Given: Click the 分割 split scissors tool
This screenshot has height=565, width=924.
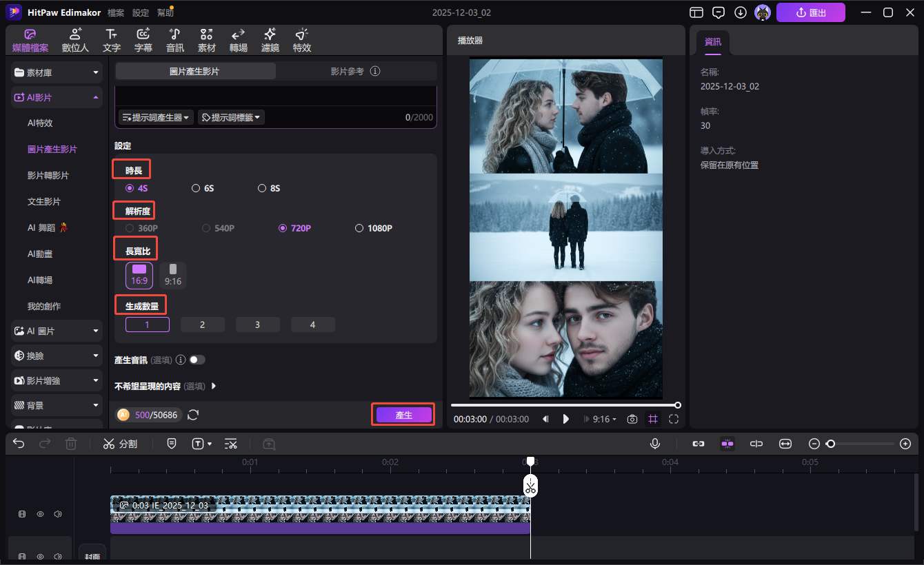Looking at the screenshot, I should pos(120,444).
